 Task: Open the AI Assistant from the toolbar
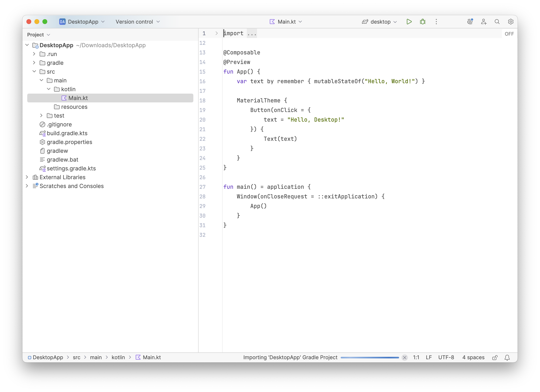pos(470,22)
